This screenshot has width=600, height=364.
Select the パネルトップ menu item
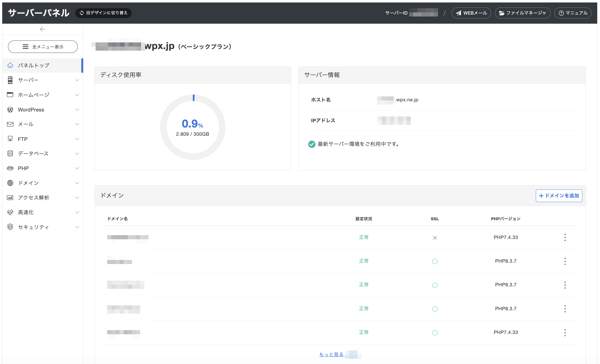(34, 66)
